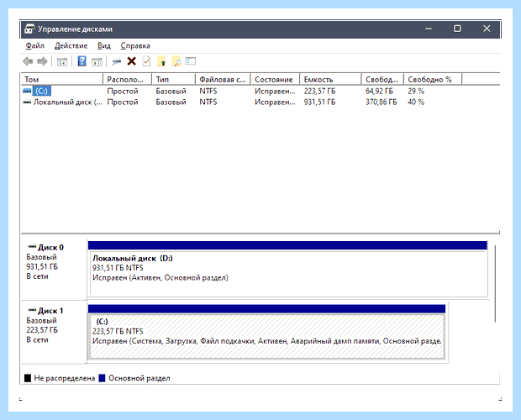Sort by the Файловая с... column header
This screenshot has height=420, width=521.
(223, 79)
